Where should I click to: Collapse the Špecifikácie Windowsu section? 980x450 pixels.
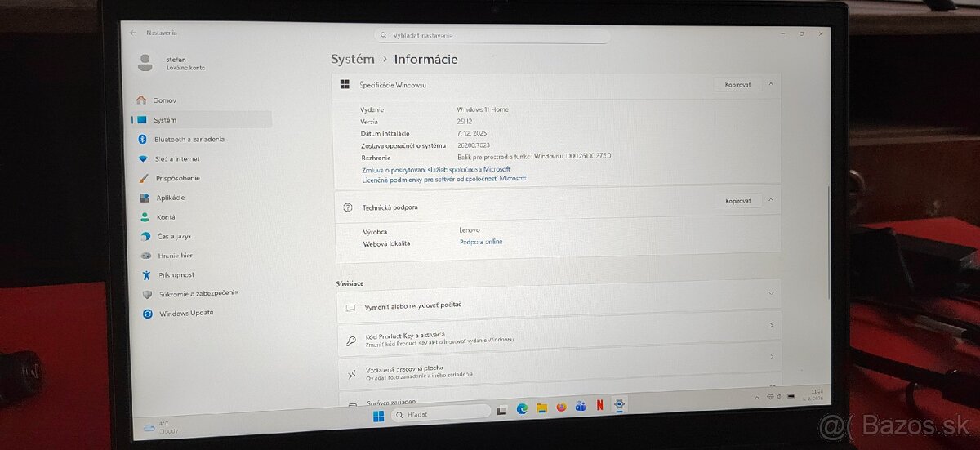771,83
